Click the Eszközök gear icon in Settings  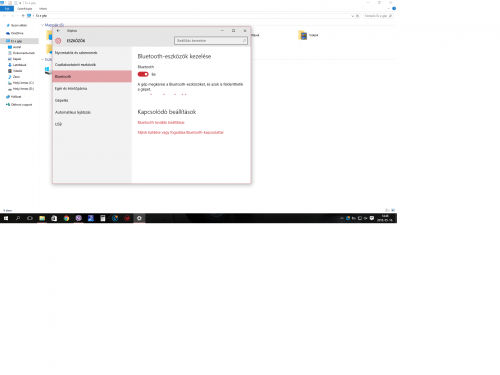coord(58,41)
